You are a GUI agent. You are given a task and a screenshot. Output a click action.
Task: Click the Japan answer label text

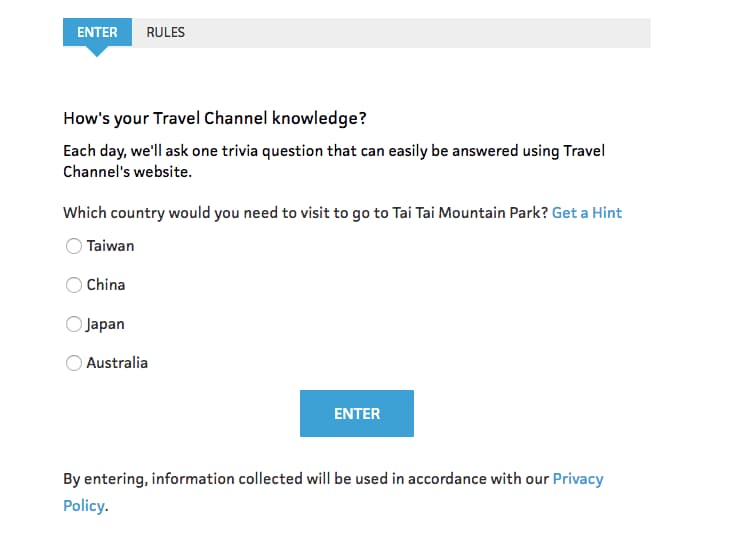point(105,325)
